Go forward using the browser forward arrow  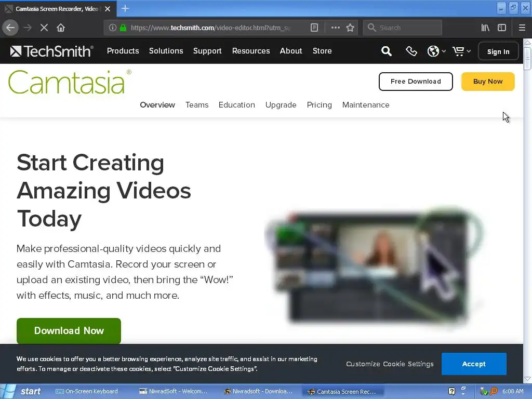click(x=28, y=28)
